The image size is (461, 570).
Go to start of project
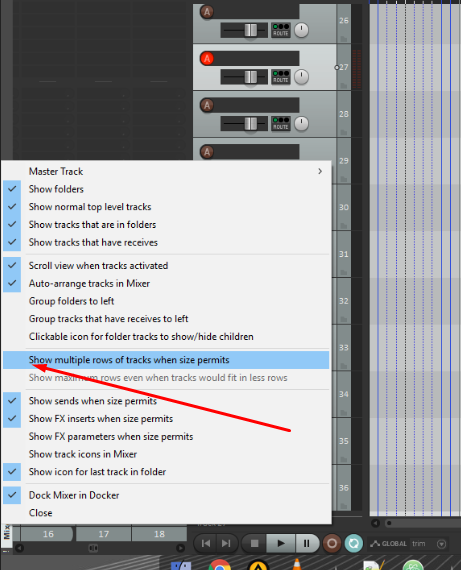pos(206,543)
